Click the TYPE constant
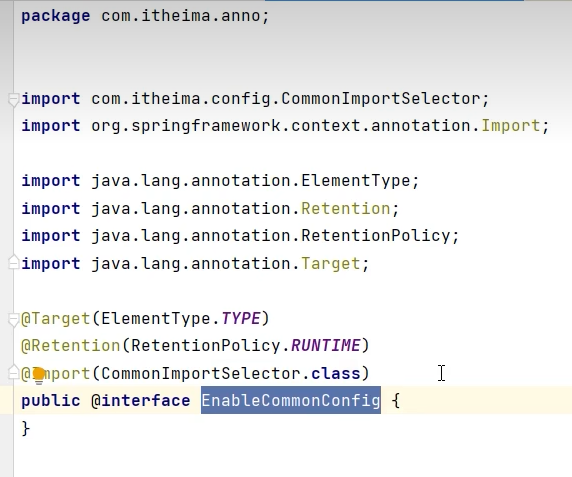 240,319
